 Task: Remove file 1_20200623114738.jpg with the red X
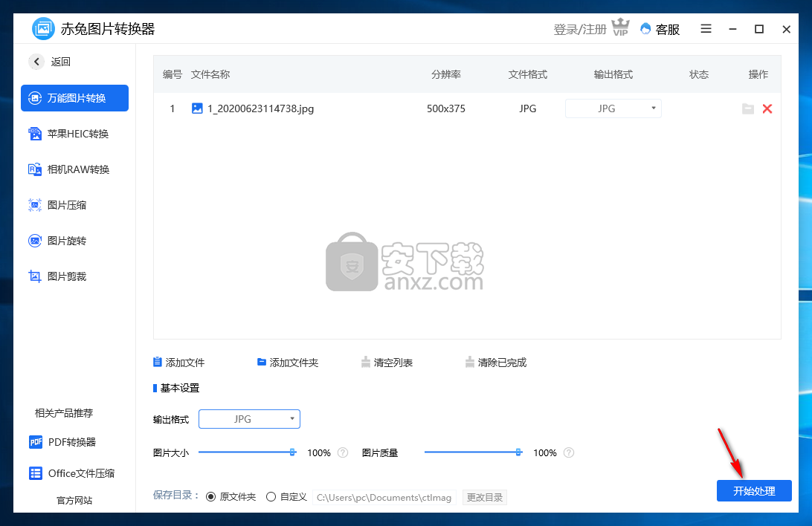tap(767, 108)
